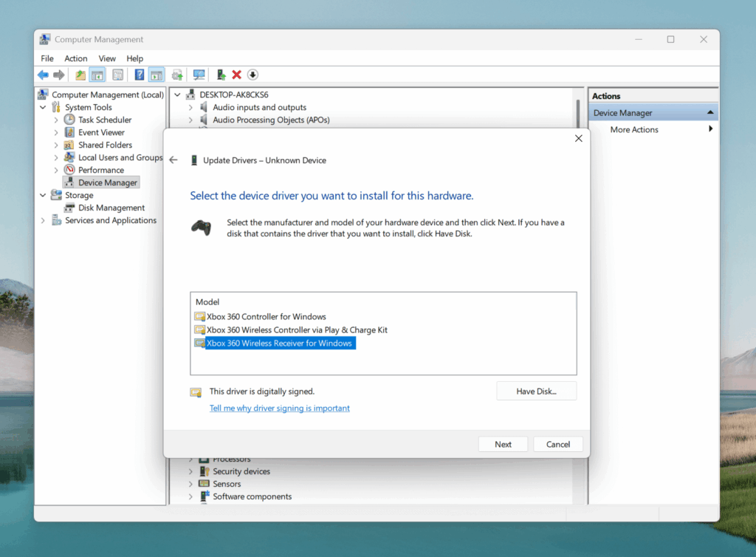Image resolution: width=756 pixels, height=557 pixels.
Task: Click the Up one level folder icon
Action: pos(80,75)
